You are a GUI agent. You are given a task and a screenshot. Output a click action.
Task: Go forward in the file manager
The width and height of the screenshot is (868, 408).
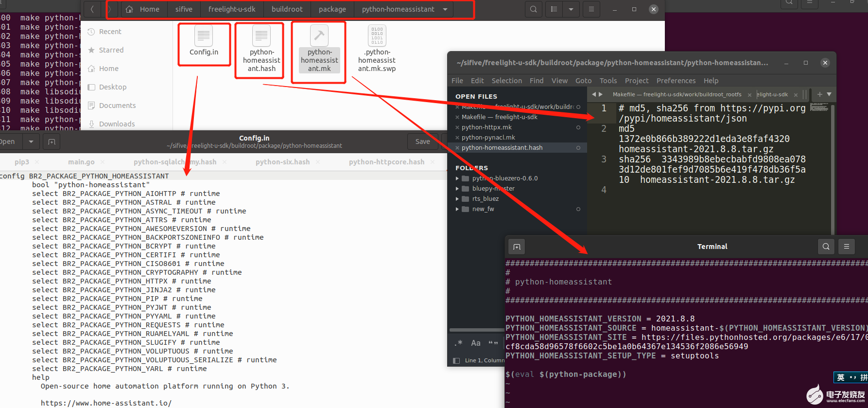tap(110, 9)
